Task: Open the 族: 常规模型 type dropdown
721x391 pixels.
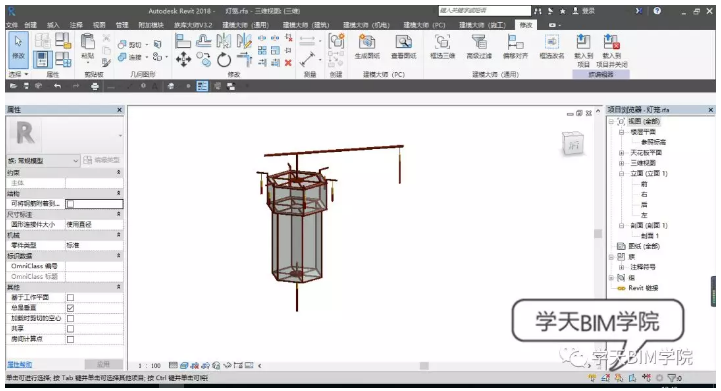Action: [x=43, y=161]
